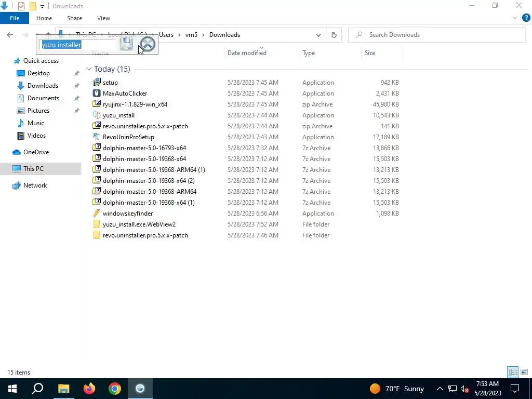Open the Share ribbon tab
This screenshot has height=399, width=532.
(74, 18)
